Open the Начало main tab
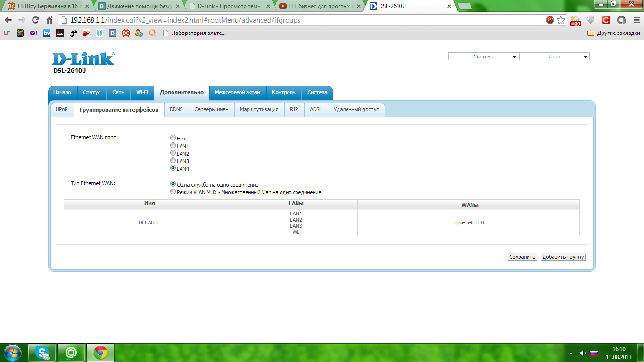 pos(62,93)
